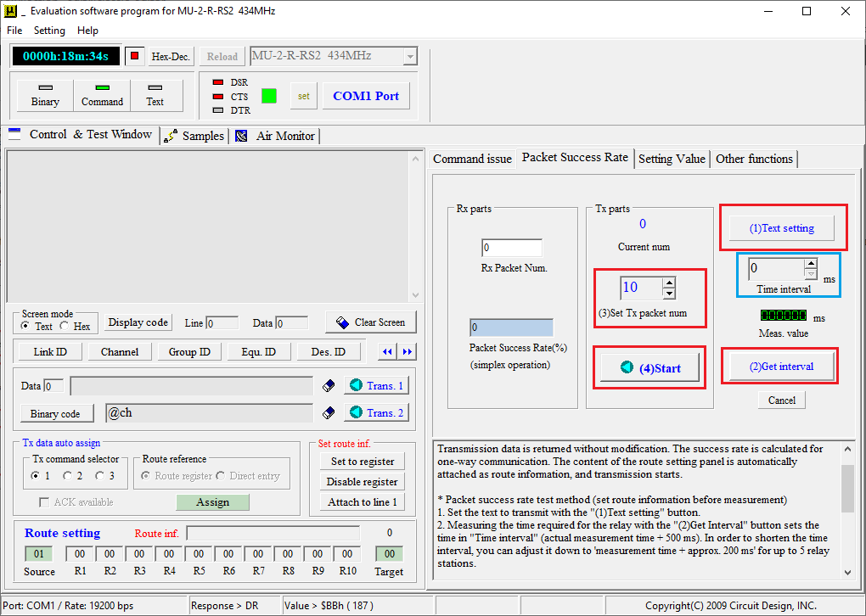Start the packet test with (4)Start
The height and width of the screenshot is (616, 866).
(x=650, y=368)
